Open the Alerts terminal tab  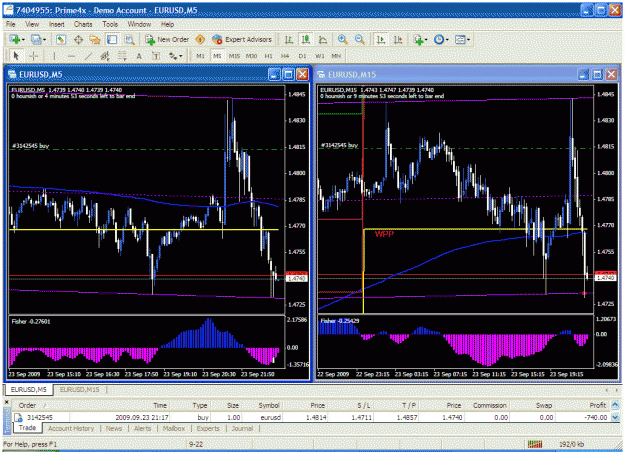pos(142,428)
